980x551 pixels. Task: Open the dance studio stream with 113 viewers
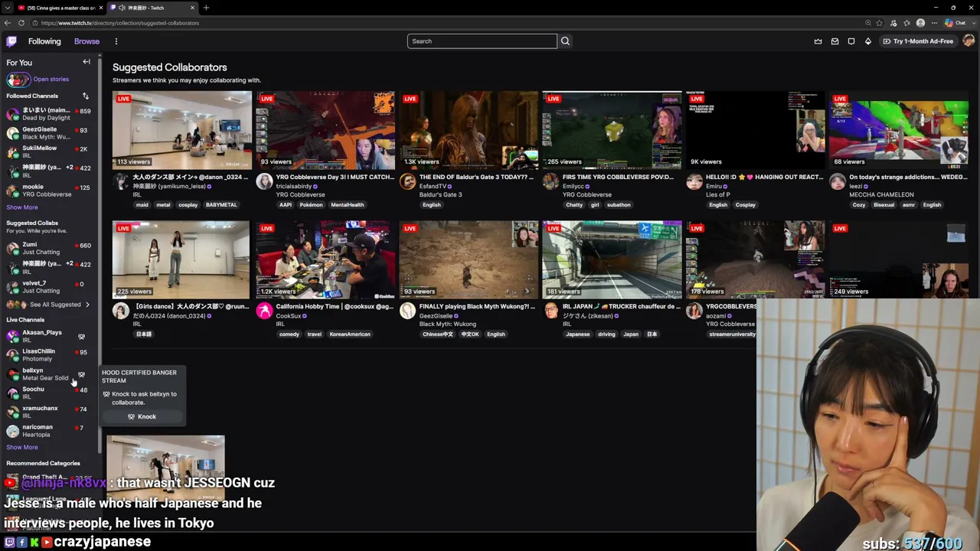[182, 130]
